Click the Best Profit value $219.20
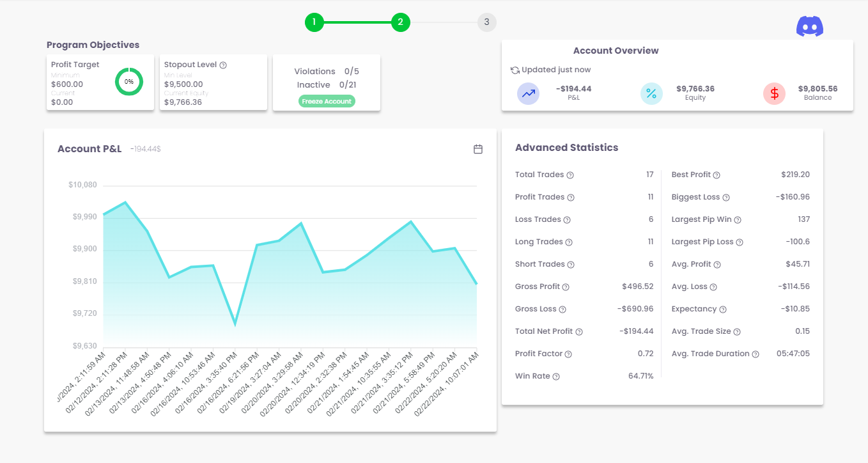This screenshot has width=868, height=463. click(x=796, y=175)
